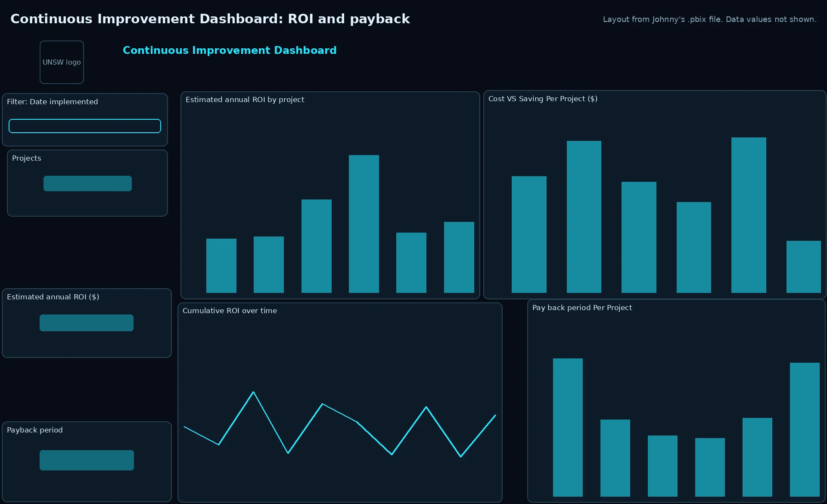Click the 'Projects' card label
Image resolution: width=827 pixels, height=504 pixels.
tap(27, 158)
